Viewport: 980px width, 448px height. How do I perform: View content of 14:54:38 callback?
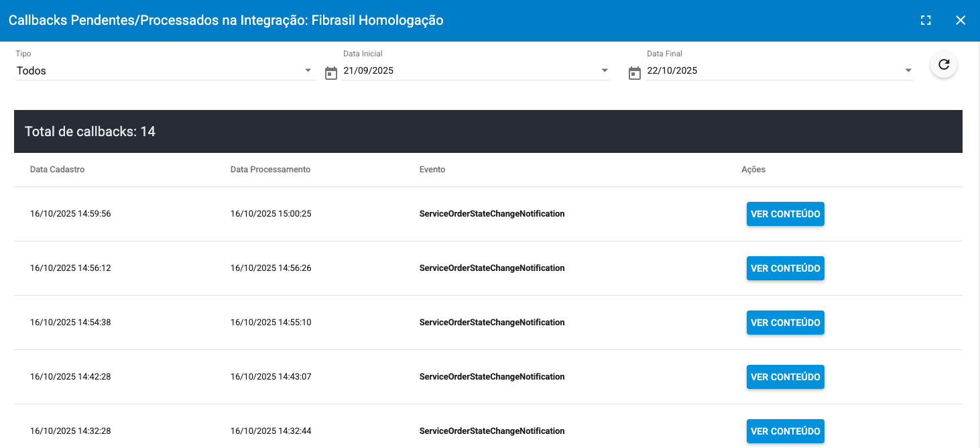pos(785,323)
